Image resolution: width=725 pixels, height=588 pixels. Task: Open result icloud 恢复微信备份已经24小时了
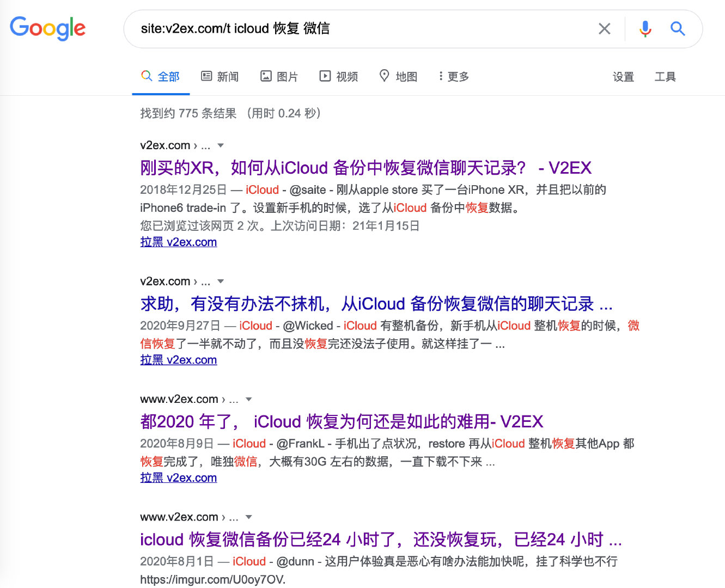[381, 540]
